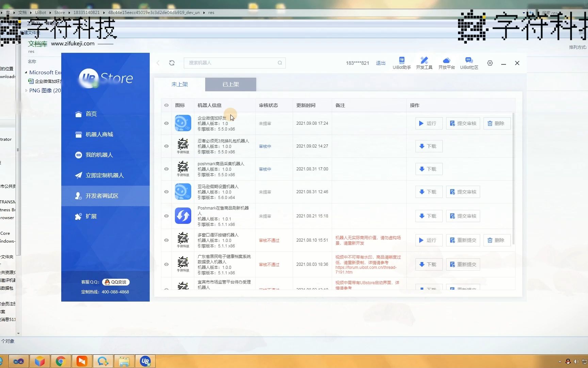
Task: Run the 多窗口循环按键机器人
Action: [x=429, y=240]
